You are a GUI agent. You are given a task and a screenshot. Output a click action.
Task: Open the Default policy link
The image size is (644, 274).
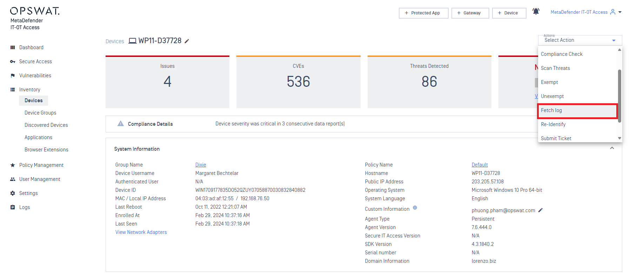pyautogui.click(x=479, y=165)
